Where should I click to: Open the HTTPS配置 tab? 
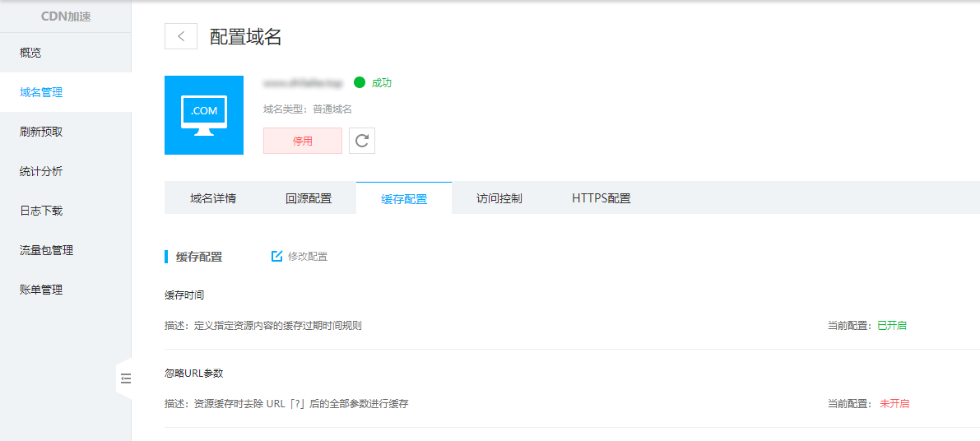click(x=601, y=198)
